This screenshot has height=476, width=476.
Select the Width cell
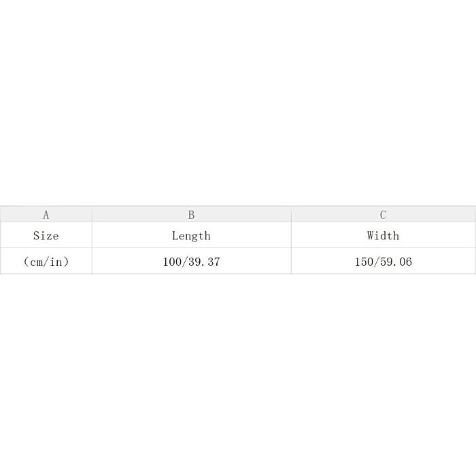(383, 236)
